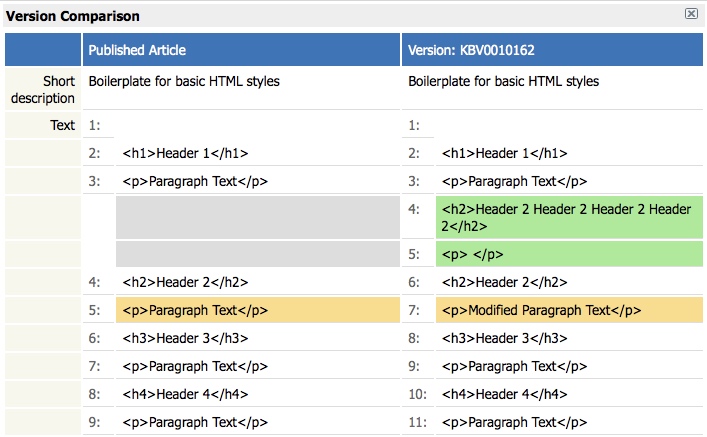This screenshot has width=707, height=437.
Task: Click the Short description row label
Action: pos(44,89)
